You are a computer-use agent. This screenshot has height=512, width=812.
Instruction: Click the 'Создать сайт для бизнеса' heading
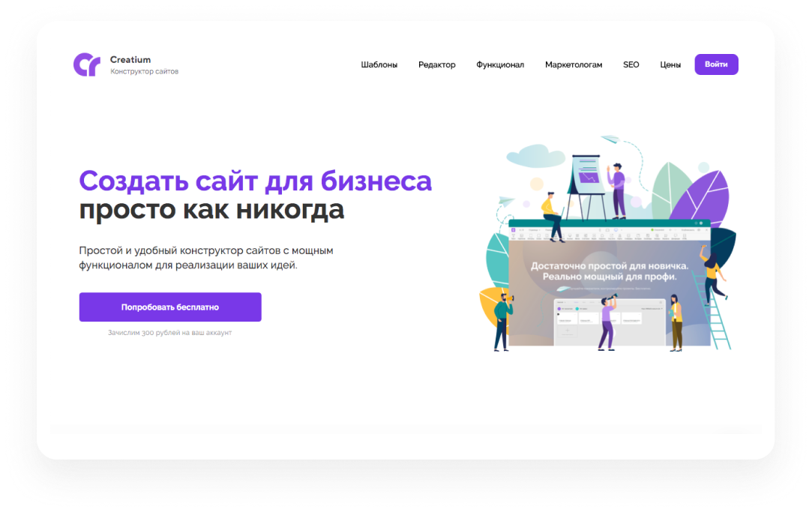pyautogui.click(x=255, y=181)
